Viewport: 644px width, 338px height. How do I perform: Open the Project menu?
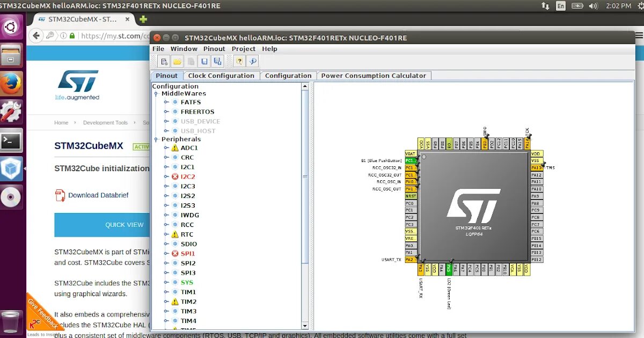[x=244, y=49]
